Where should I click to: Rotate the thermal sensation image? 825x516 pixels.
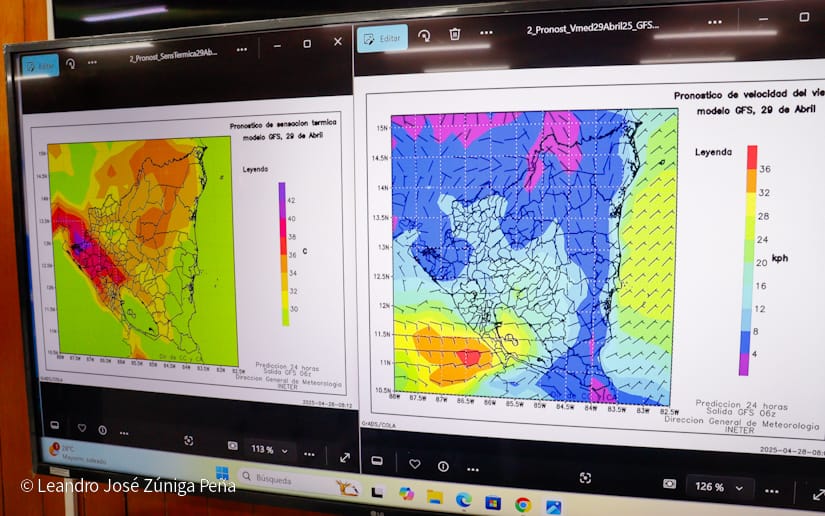[71, 62]
